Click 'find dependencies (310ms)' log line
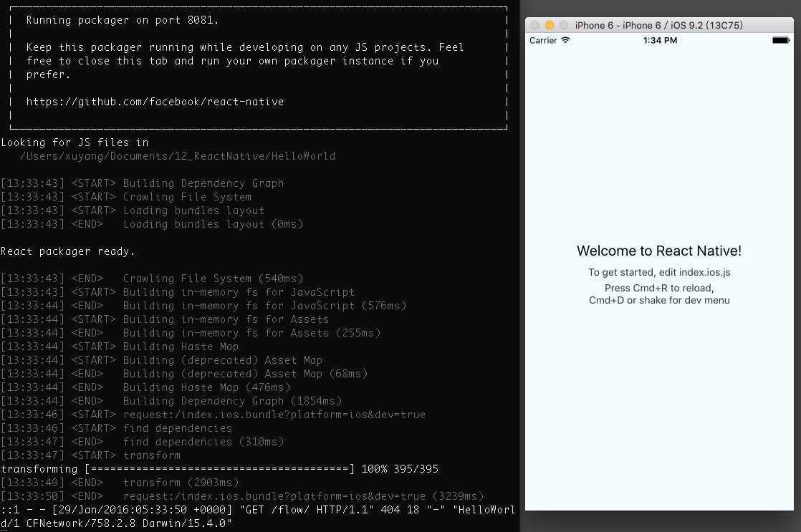The height and width of the screenshot is (532, 801). point(143,442)
